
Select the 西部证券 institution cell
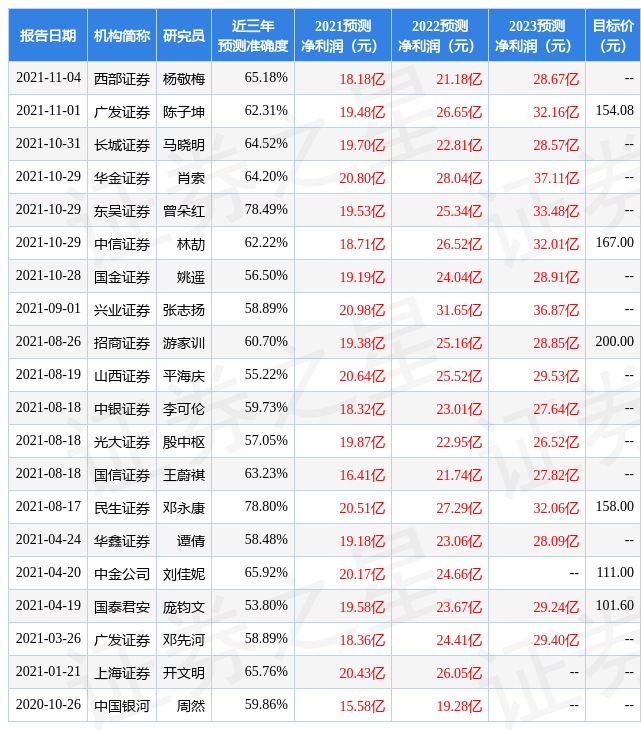(x=122, y=79)
